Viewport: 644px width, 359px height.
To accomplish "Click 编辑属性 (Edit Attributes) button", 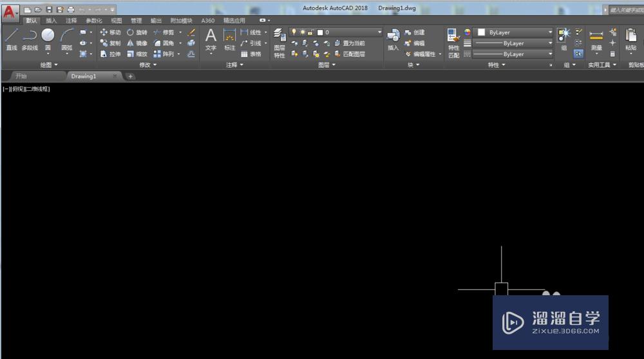I will tap(421, 54).
